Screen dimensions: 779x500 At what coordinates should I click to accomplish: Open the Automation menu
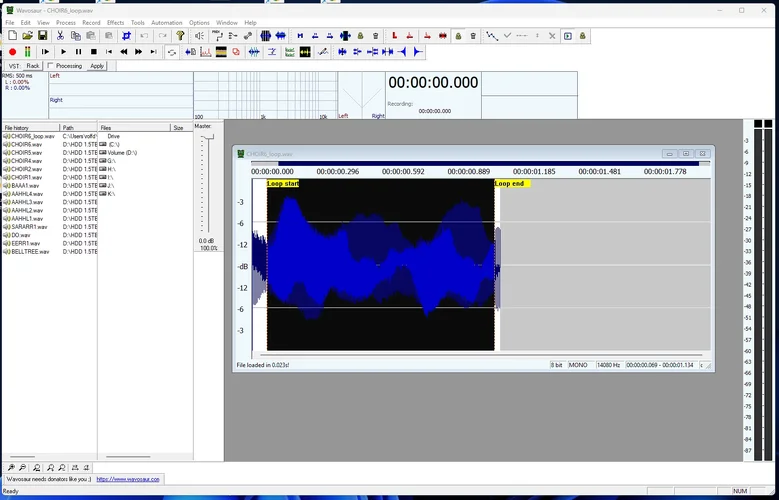(x=166, y=22)
